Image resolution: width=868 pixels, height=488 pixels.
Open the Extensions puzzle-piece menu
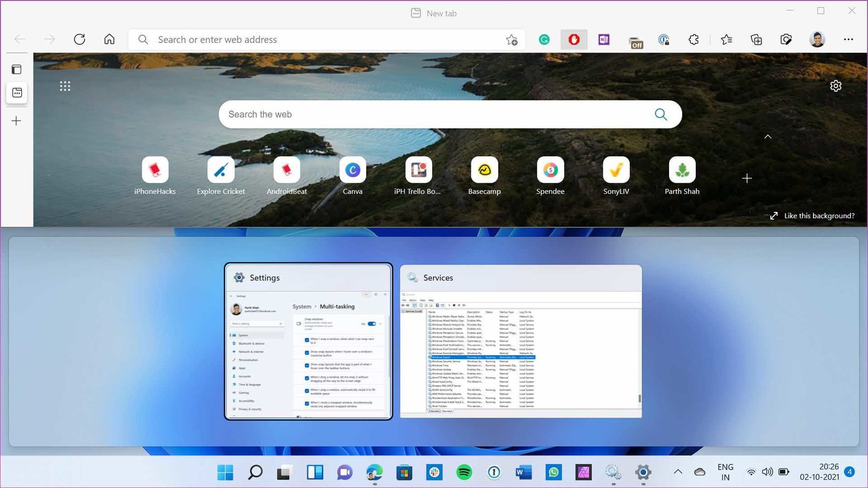[694, 39]
